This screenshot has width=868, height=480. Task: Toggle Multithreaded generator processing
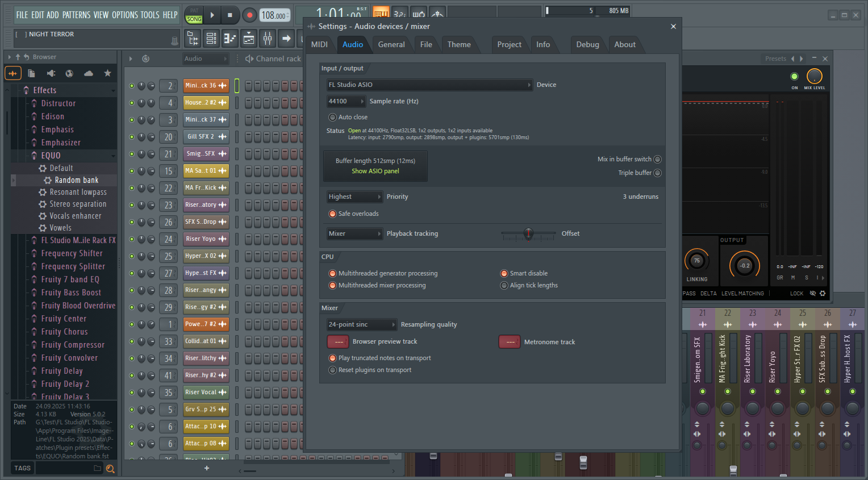[333, 274]
